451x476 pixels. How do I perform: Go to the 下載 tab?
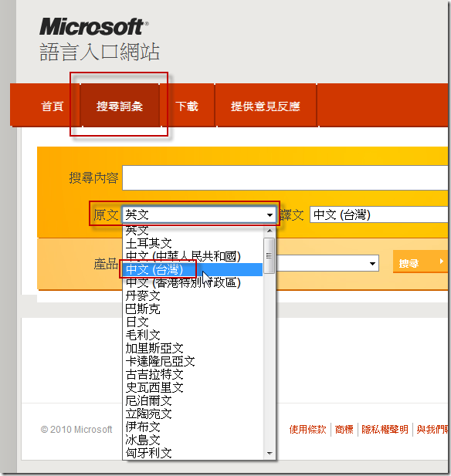tap(187, 106)
